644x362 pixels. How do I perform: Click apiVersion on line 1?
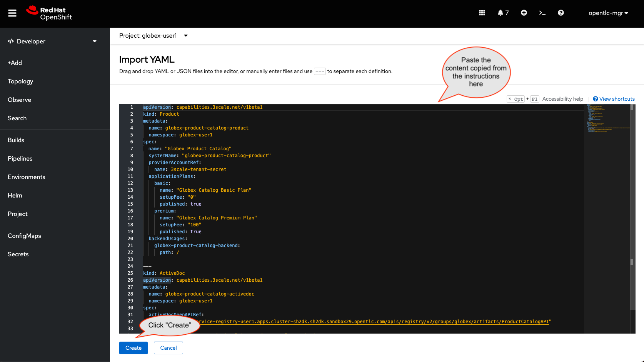coord(157,107)
